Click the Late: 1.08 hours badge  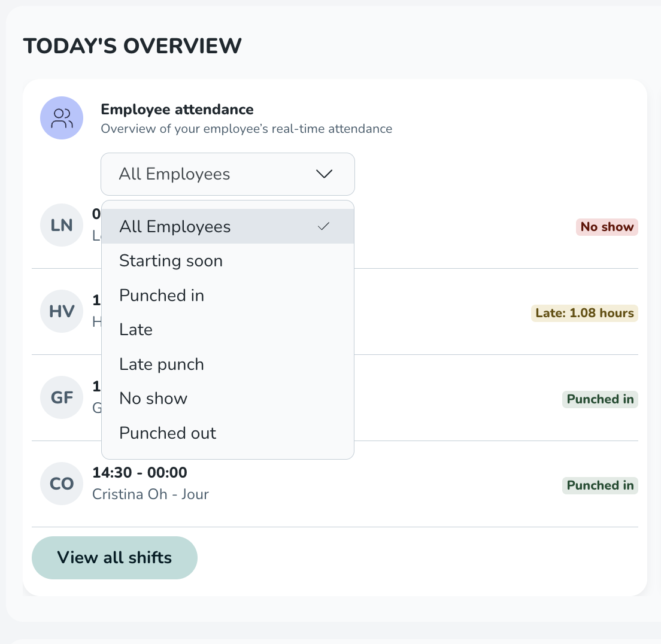(x=584, y=313)
